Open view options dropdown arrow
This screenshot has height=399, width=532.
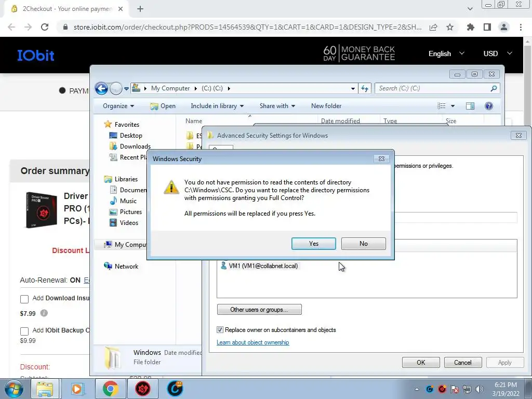[x=453, y=106]
